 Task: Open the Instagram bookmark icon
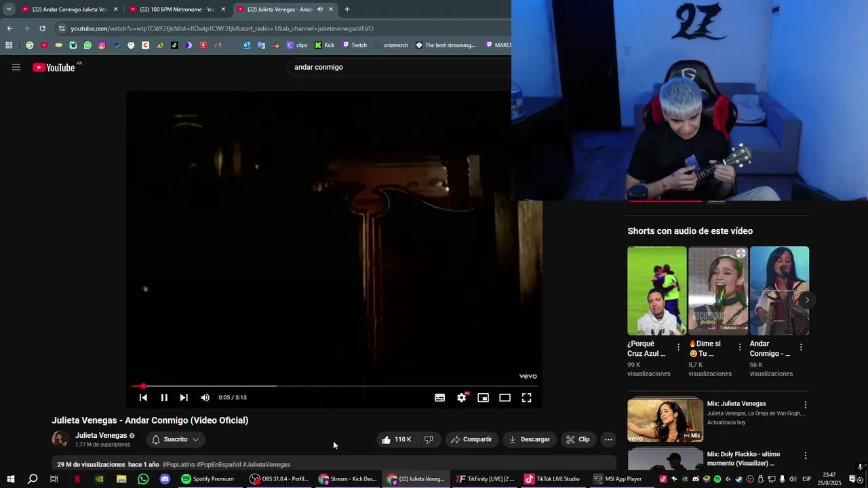point(102,45)
